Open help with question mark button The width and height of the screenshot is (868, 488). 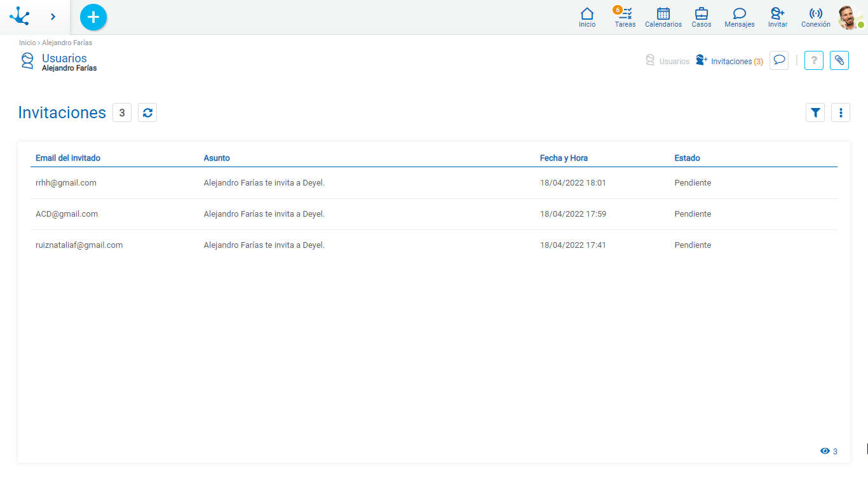(x=814, y=60)
